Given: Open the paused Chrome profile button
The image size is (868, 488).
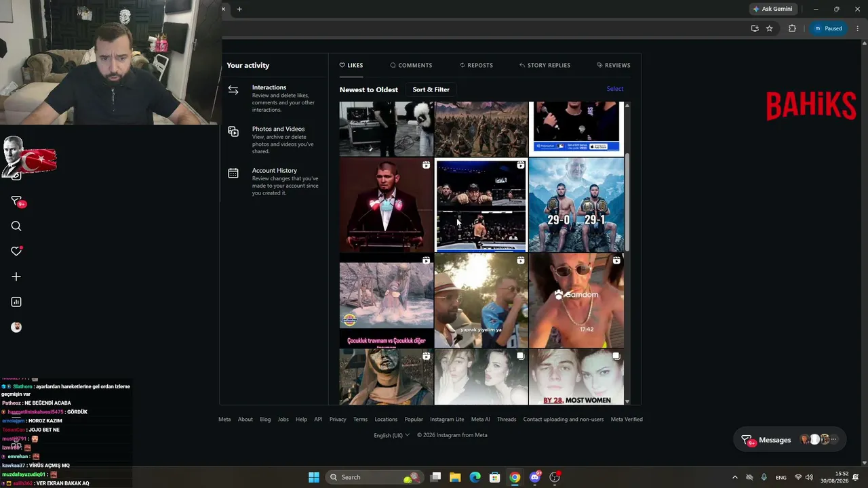Looking at the screenshot, I should click(828, 28).
